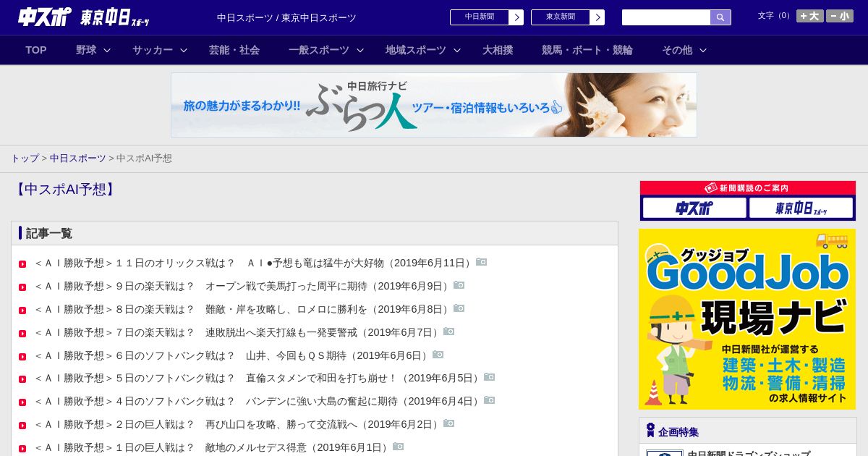The image size is (868, 456).
Task: Expand the その他 dropdown chevron
Action: click(x=703, y=51)
